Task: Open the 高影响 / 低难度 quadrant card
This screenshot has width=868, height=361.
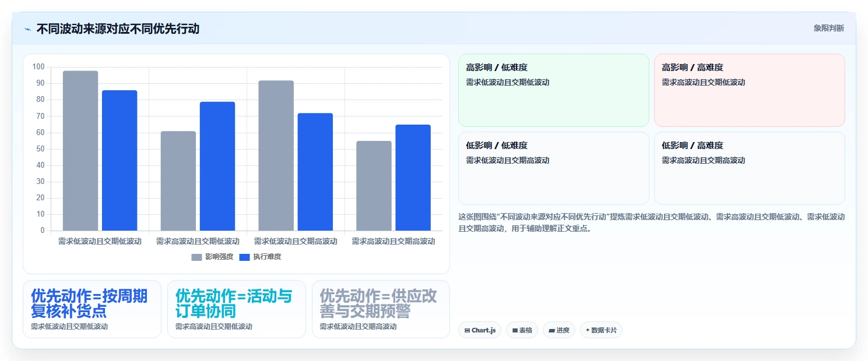Action: [x=554, y=90]
